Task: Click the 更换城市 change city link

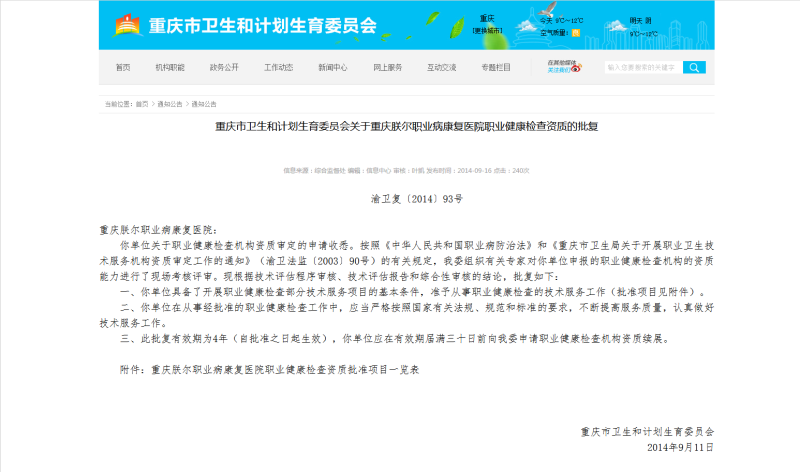Action: tap(487, 30)
